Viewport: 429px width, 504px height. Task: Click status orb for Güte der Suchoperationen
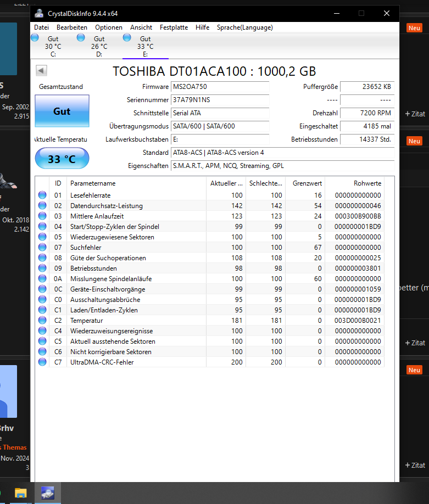[x=42, y=258]
